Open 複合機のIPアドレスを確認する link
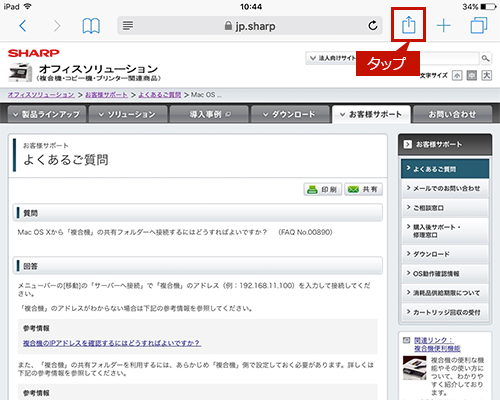Viewport: 500px width, 400px height. point(112,343)
